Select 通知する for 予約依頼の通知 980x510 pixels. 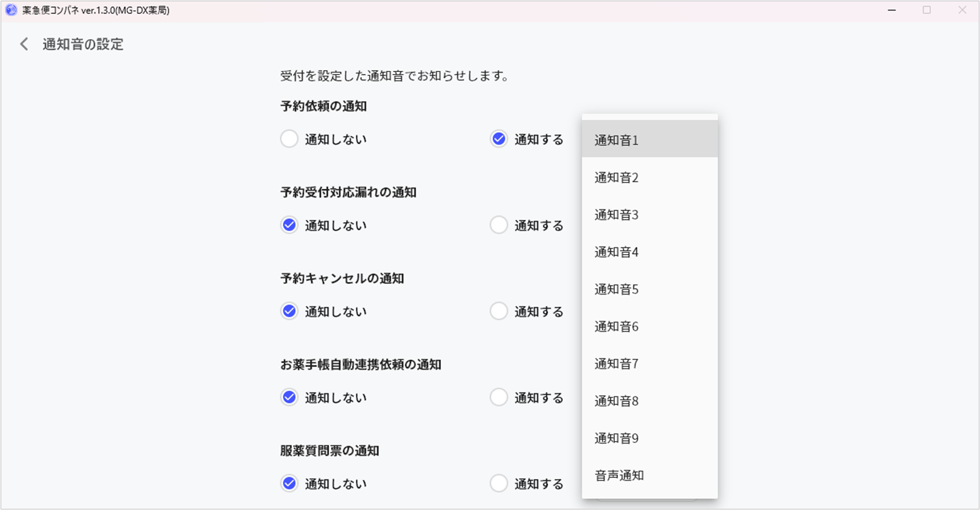pos(499,139)
